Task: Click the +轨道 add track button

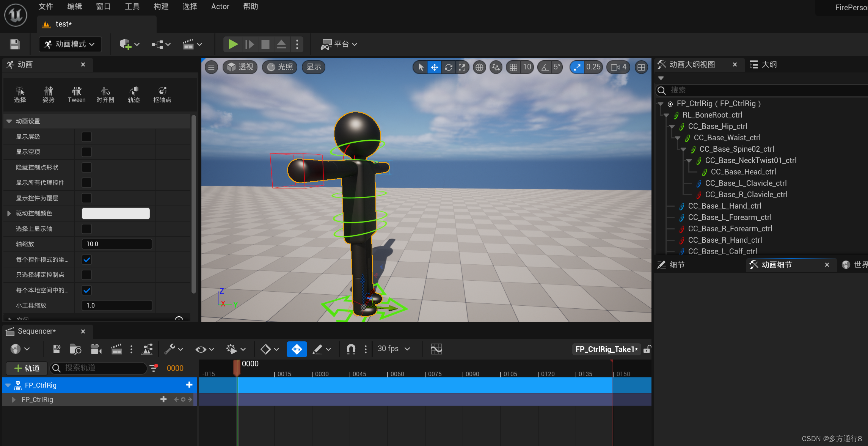Action: [x=27, y=368]
